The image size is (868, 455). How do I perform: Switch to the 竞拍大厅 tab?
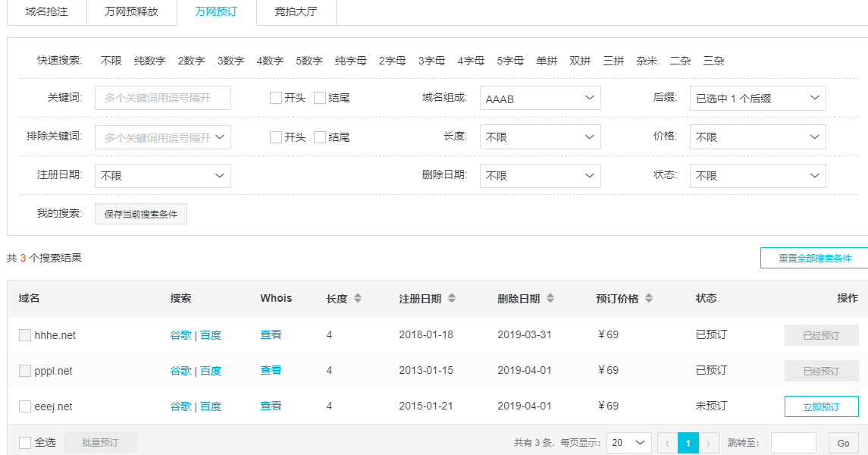point(296,12)
